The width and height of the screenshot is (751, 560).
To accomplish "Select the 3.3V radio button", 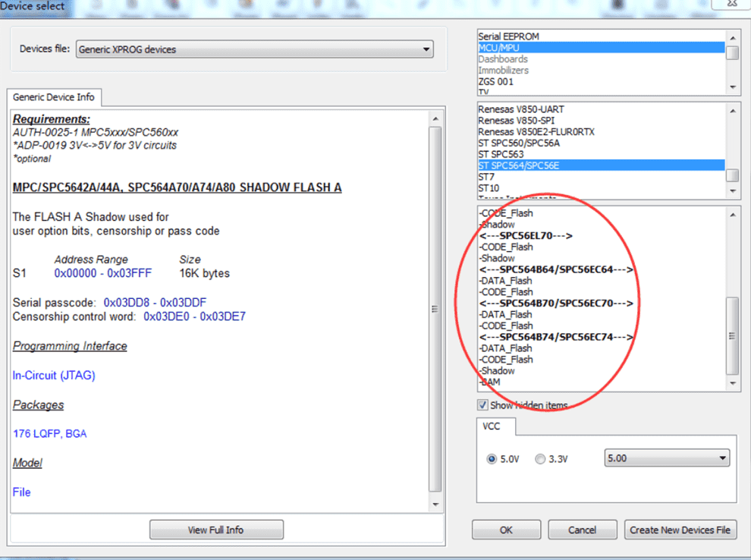I will pos(540,459).
